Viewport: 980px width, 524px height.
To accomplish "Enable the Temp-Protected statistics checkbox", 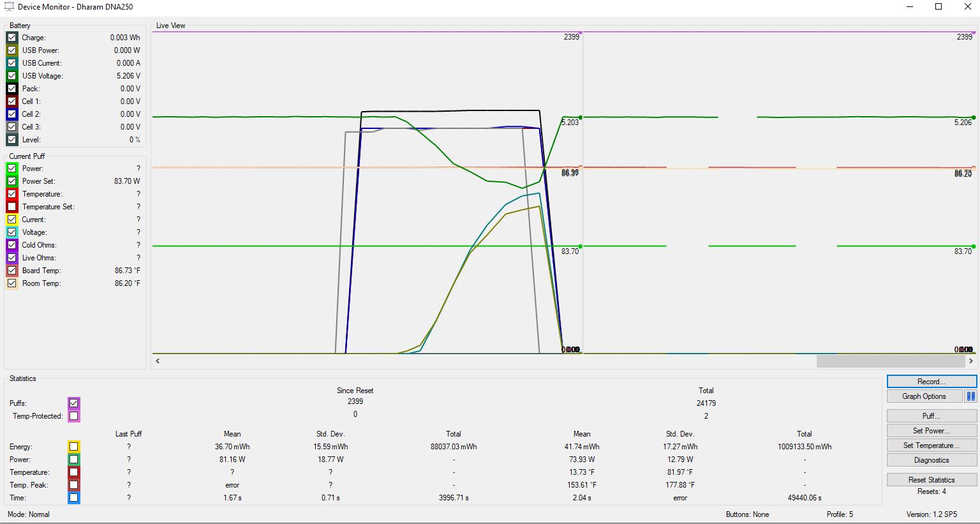I will [74, 416].
